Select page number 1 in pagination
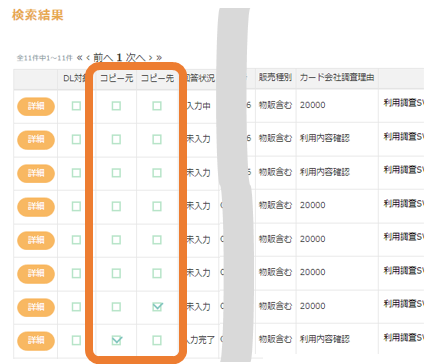Image resolution: width=426 pixels, height=364 pixels. pyautogui.click(x=119, y=57)
